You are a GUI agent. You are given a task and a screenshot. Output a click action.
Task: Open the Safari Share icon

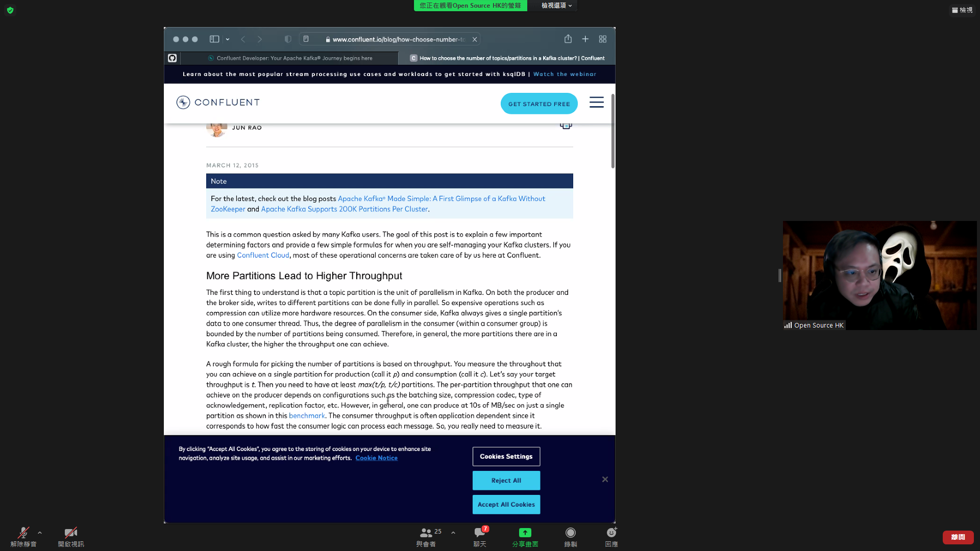[568, 39]
